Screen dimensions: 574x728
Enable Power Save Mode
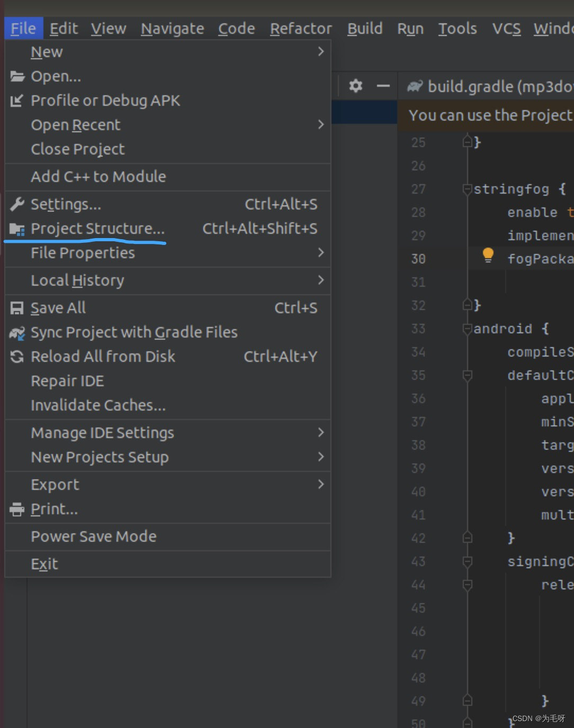(x=93, y=536)
